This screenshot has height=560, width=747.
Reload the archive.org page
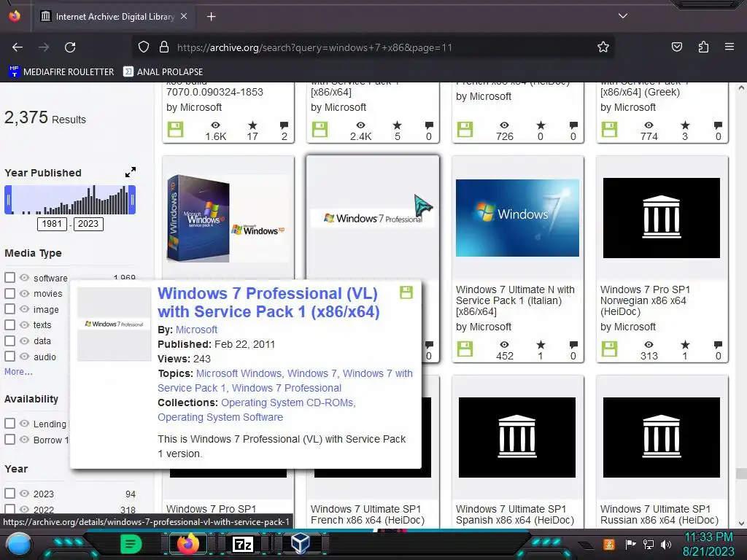70,47
